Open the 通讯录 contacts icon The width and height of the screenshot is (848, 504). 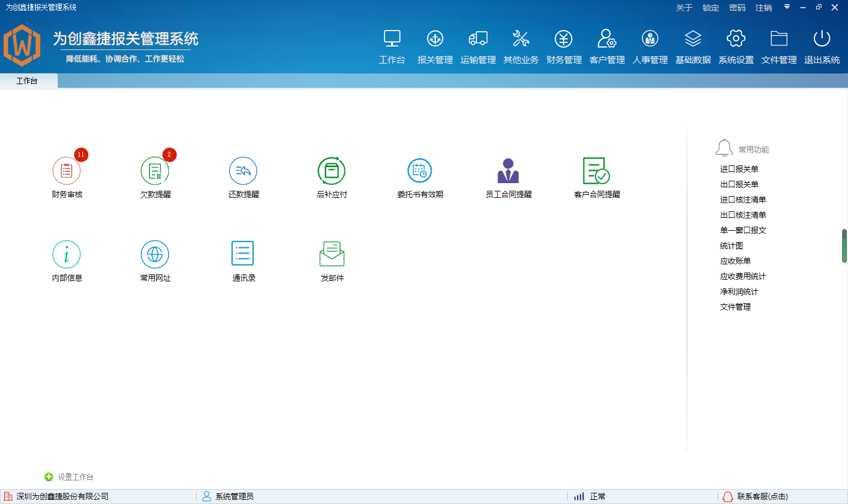point(243,254)
